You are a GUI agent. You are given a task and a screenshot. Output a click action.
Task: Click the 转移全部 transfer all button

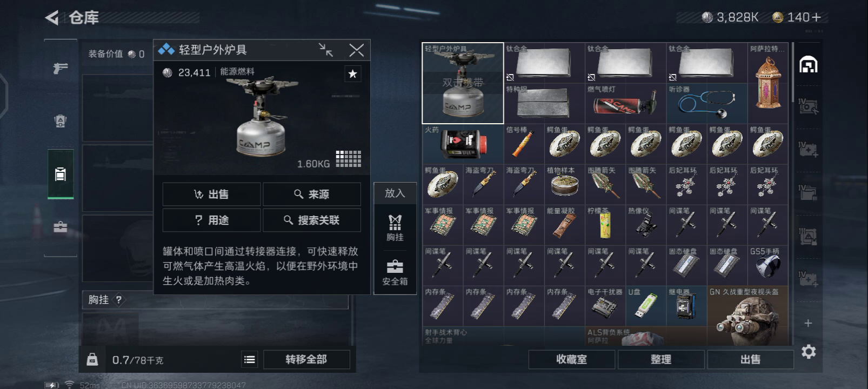click(306, 359)
